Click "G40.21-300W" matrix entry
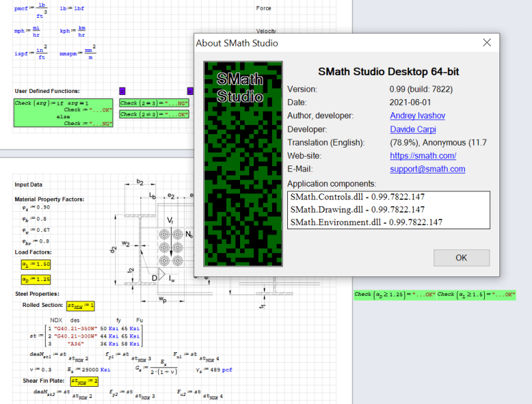This screenshot has height=404, width=532. (76, 336)
